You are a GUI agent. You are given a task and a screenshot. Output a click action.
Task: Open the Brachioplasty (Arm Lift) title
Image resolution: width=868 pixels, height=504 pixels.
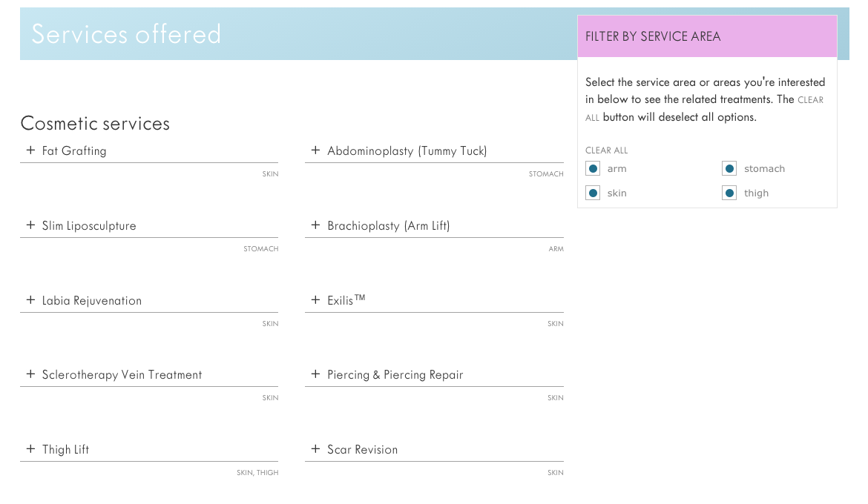(x=389, y=226)
